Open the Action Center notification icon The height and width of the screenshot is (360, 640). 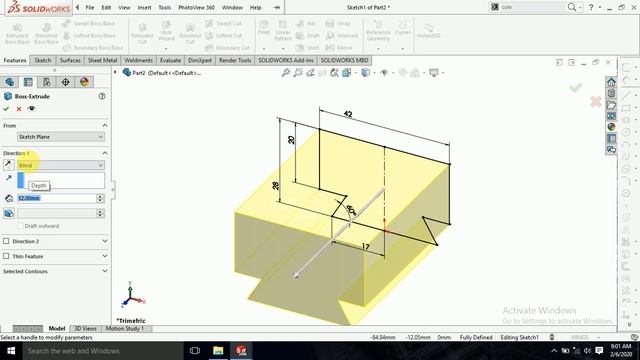[599, 351]
